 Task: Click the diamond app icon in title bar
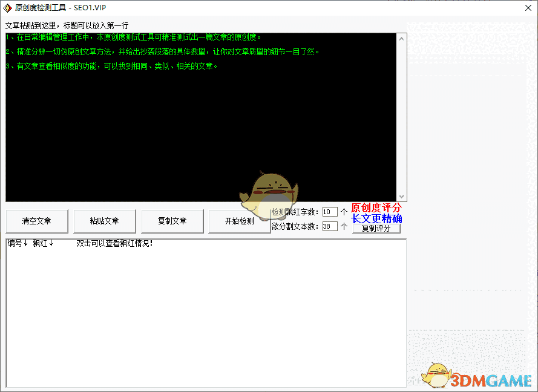(8, 8)
